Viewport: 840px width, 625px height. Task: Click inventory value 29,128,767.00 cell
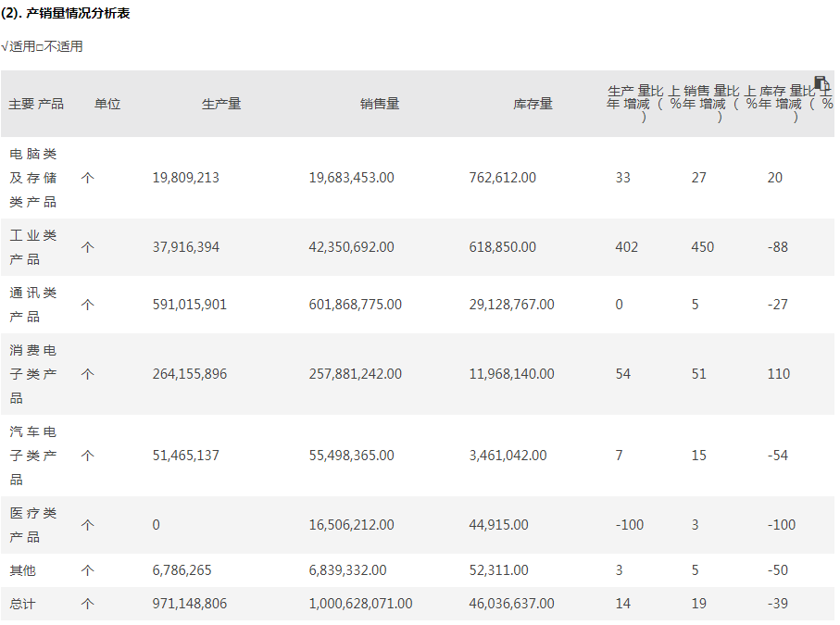[511, 305]
